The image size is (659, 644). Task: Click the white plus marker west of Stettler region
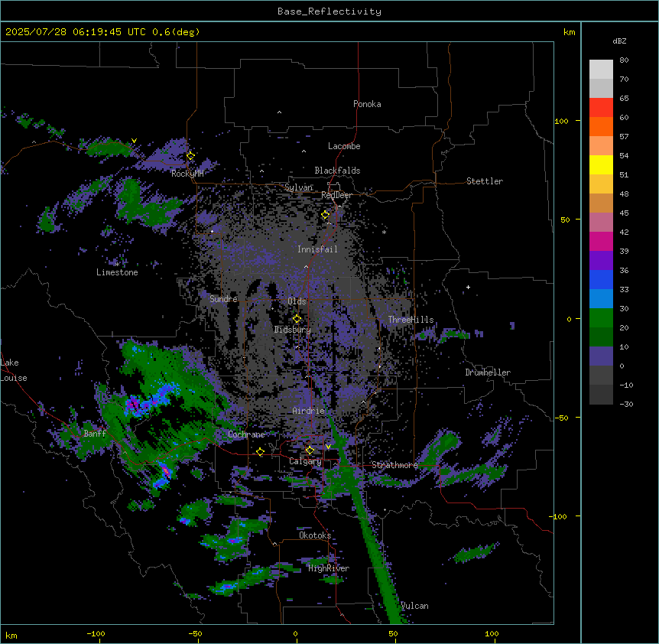pos(468,287)
